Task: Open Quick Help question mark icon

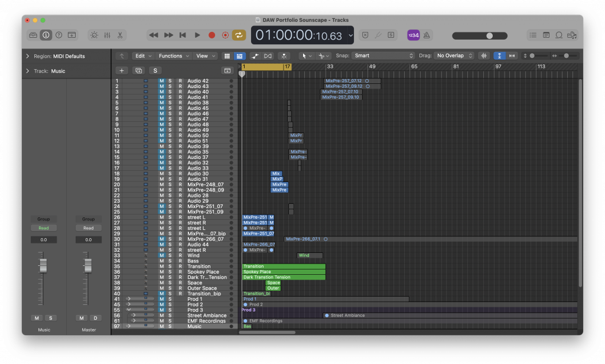Action: (x=58, y=35)
